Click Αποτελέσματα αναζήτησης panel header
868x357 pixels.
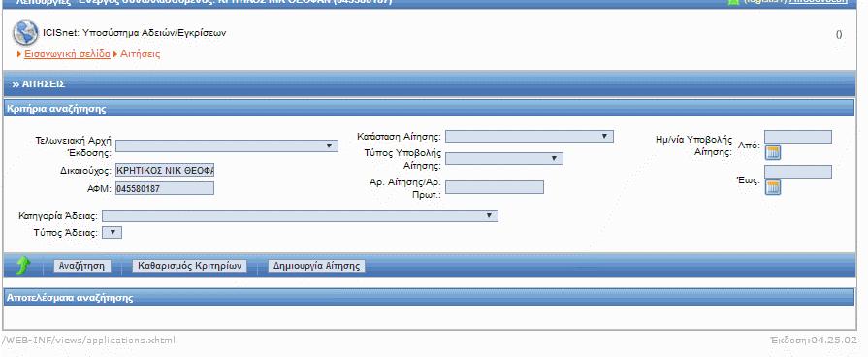[429, 297]
